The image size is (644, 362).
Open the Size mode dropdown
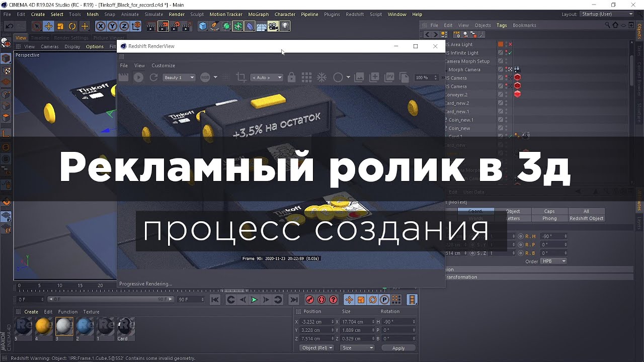pyautogui.click(x=357, y=348)
